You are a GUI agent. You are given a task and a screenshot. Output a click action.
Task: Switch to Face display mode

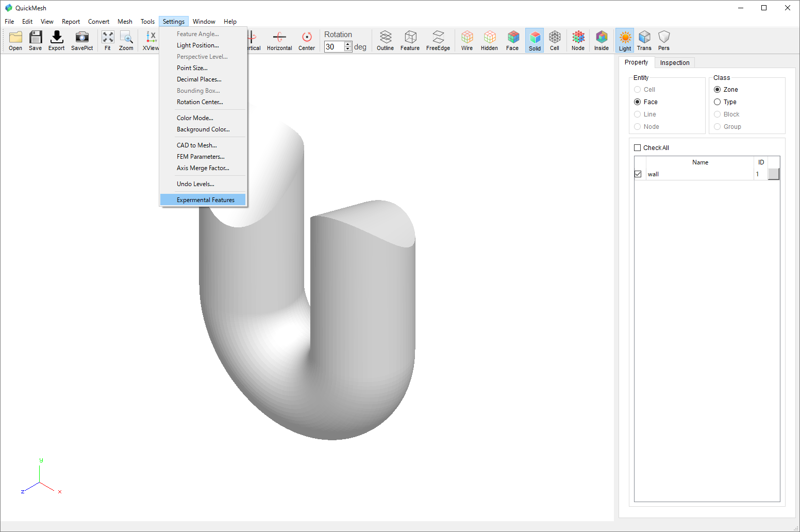[x=512, y=40]
